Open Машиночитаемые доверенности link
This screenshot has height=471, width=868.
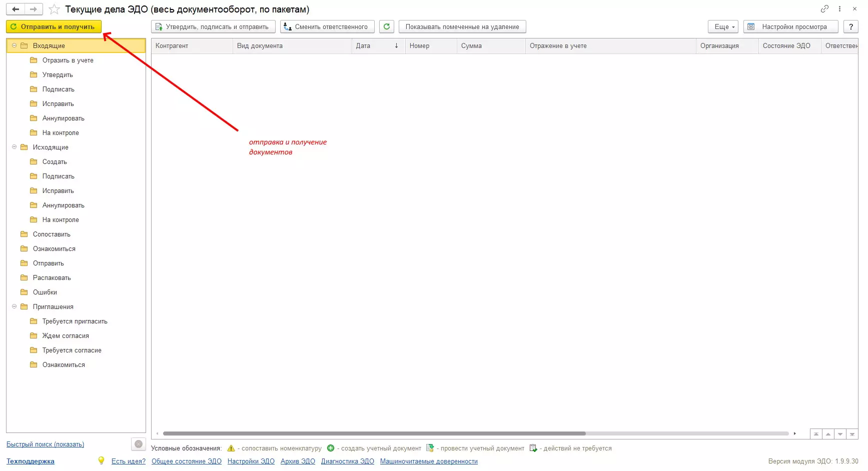(429, 461)
